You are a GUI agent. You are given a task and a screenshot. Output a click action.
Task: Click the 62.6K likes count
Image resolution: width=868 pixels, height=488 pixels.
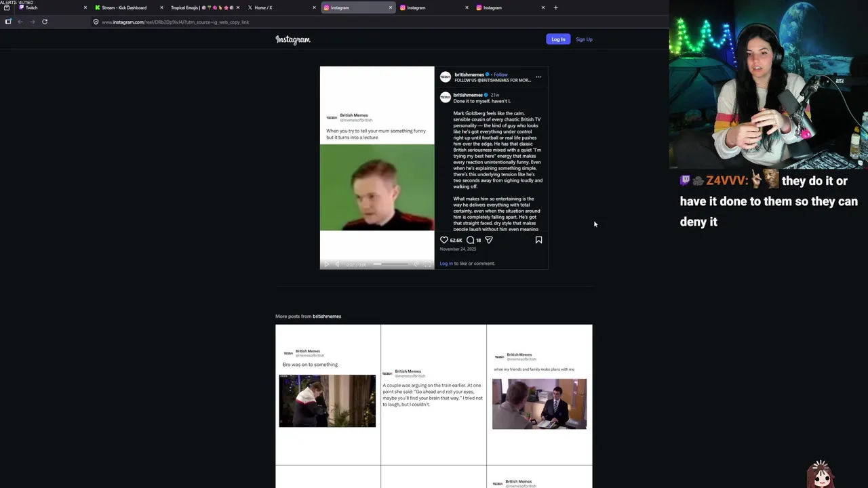[456, 241]
